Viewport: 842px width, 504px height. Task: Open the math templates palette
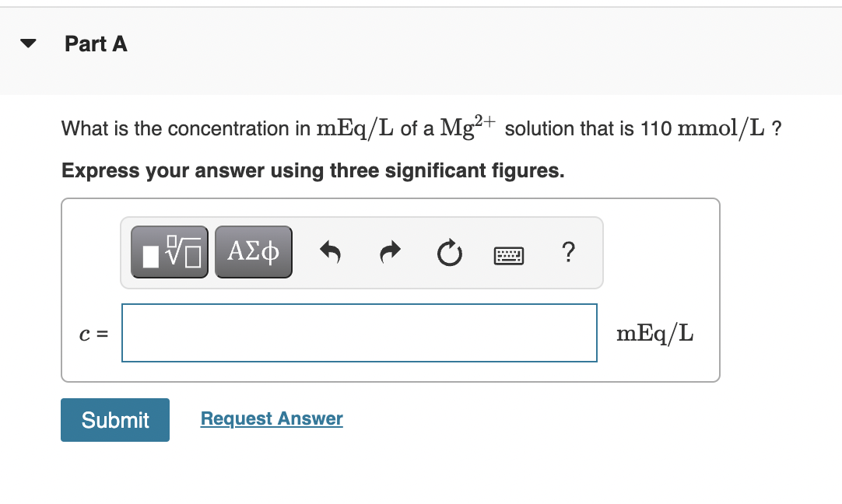click(169, 251)
